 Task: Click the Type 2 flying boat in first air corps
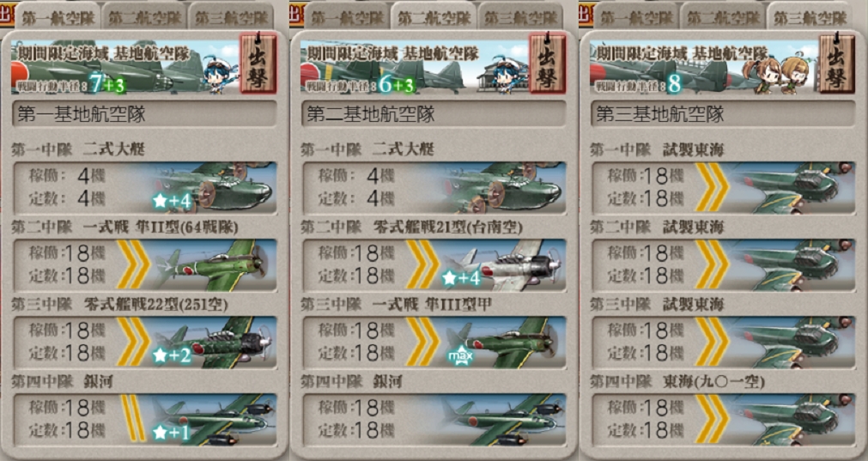[144, 188]
